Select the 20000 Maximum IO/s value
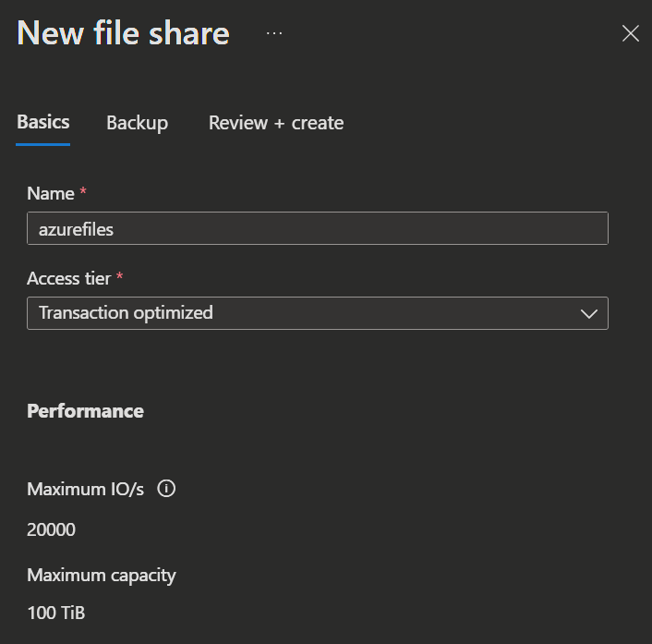Viewport: 652px width, 644px height. click(51, 529)
